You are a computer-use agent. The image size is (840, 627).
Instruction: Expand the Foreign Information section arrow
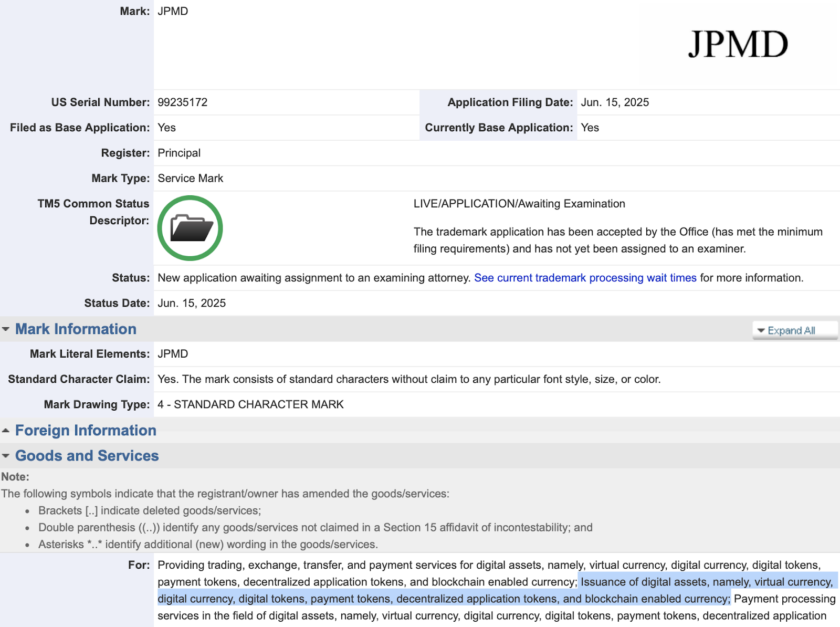point(6,431)
